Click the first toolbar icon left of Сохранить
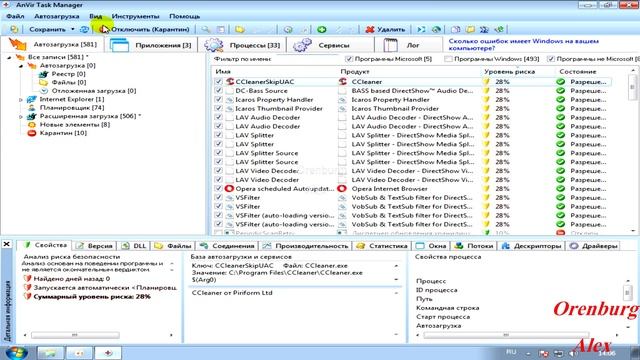The image size is (640, 360). [14, 29]
